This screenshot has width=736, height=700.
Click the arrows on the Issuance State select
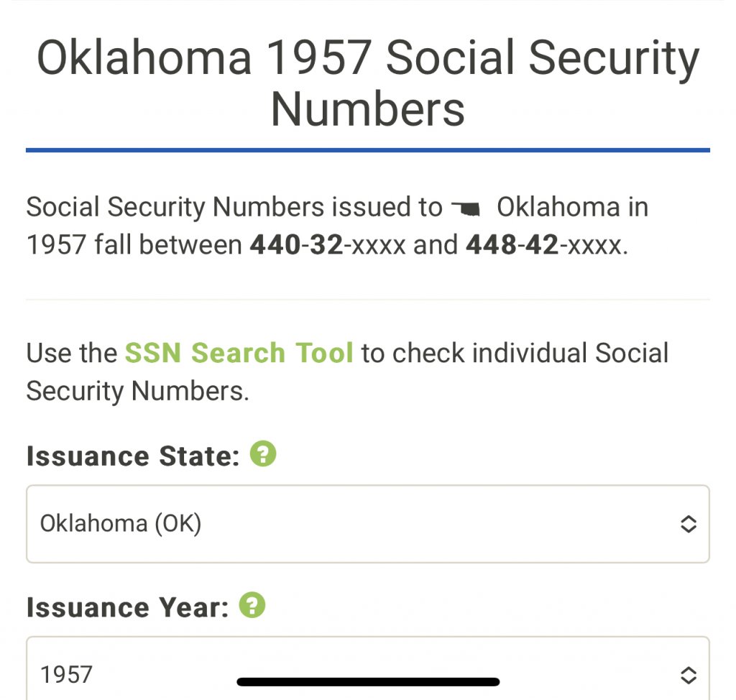click(688, 524)
